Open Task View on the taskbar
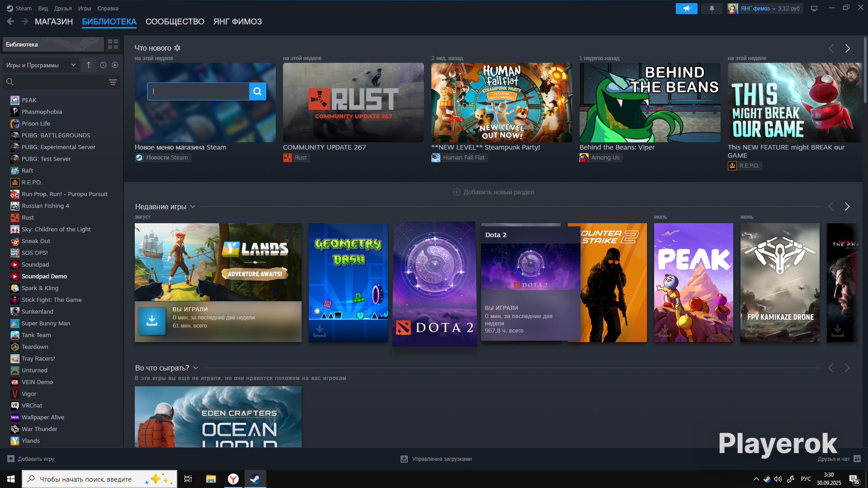This screenshot has height=488, width=868. 188,479
